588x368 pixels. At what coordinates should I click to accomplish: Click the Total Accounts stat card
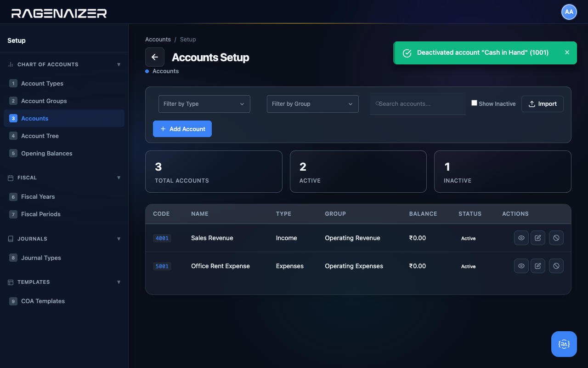pyautogui.click(x=214, y=172)
